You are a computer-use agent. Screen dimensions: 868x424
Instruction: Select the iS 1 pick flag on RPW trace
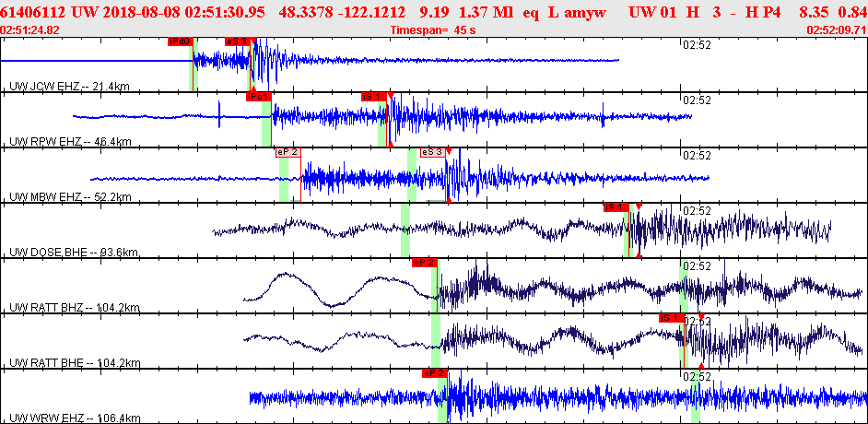pos(374,97)
